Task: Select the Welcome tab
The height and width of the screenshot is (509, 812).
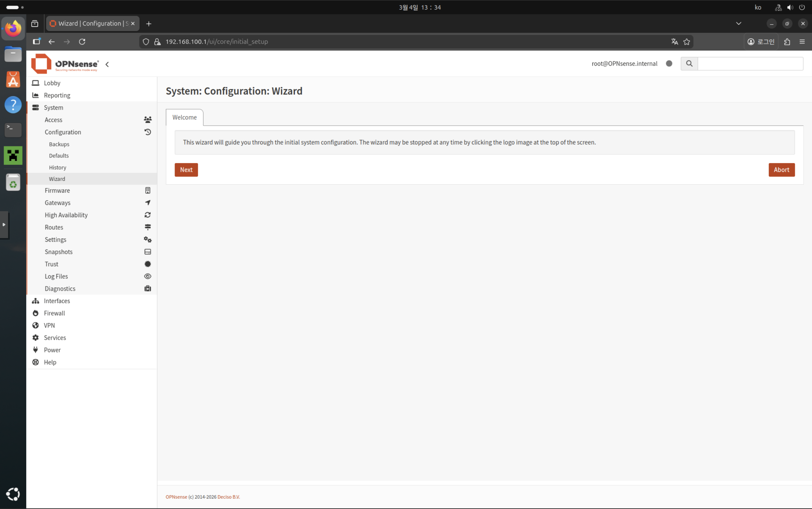Action: (184, 118)
